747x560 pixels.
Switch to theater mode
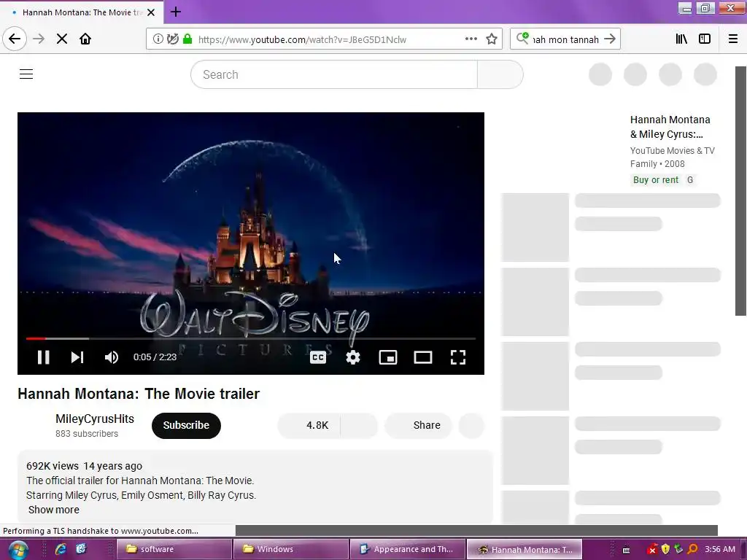click(423, 357)
